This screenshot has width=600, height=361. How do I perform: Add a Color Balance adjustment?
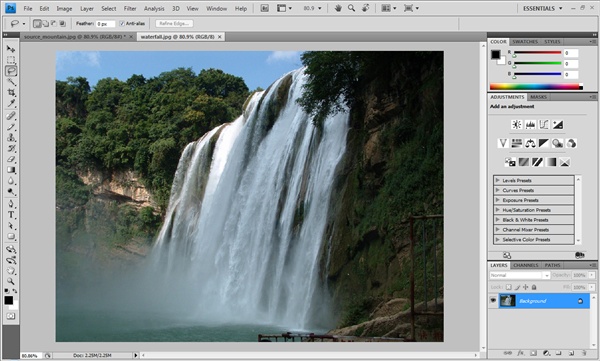530,143
